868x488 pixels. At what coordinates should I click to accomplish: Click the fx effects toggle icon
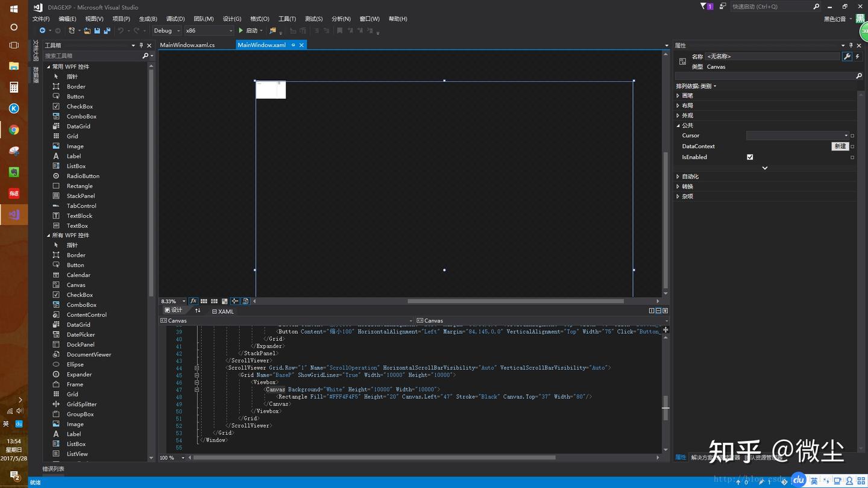click(193, 301)
